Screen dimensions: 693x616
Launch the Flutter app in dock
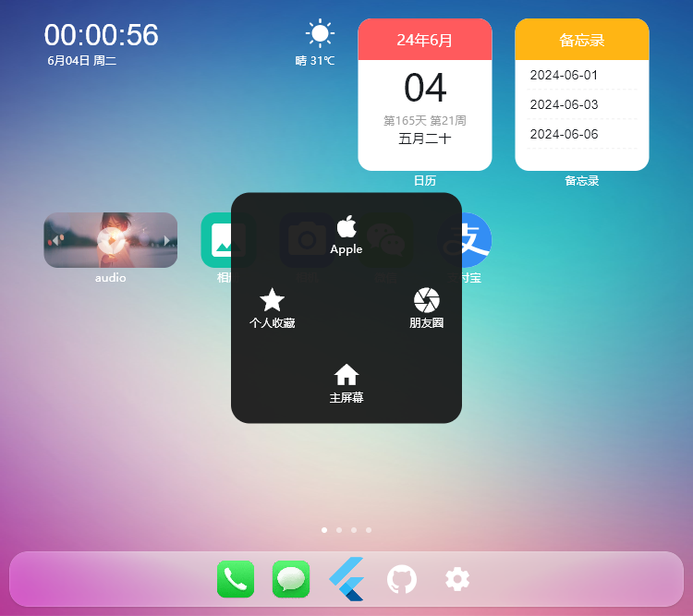click(346, 579)
